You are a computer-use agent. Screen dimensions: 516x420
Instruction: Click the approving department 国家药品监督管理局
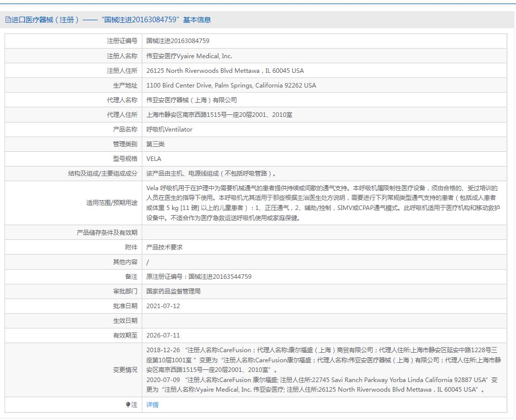pyautogui.click(x=173, y=291)
